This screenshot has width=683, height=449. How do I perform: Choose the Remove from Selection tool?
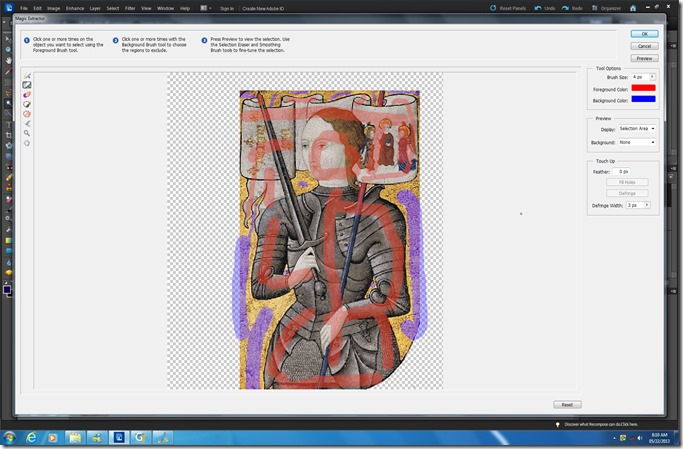point(27,114)
